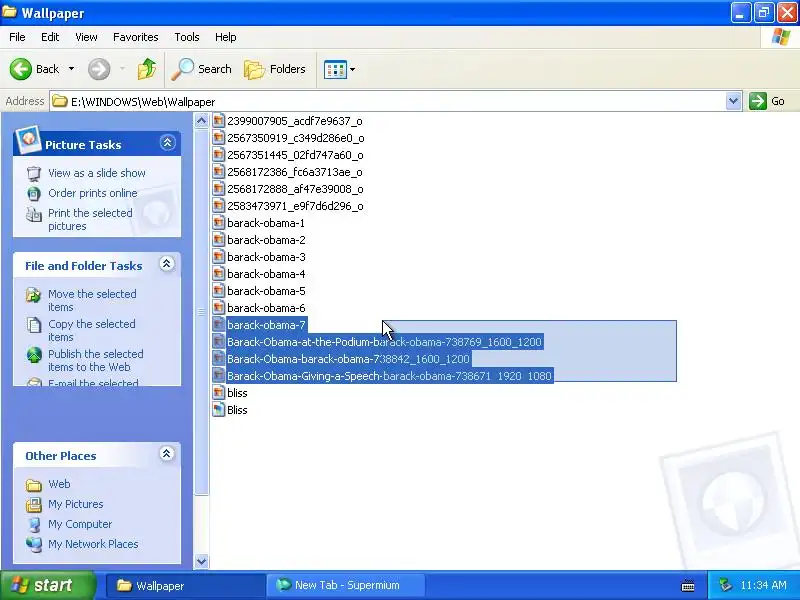The width and height of the screenshot is (800, 600).
Task: Click the Views toolbar icon
Action: click(335, 69)
